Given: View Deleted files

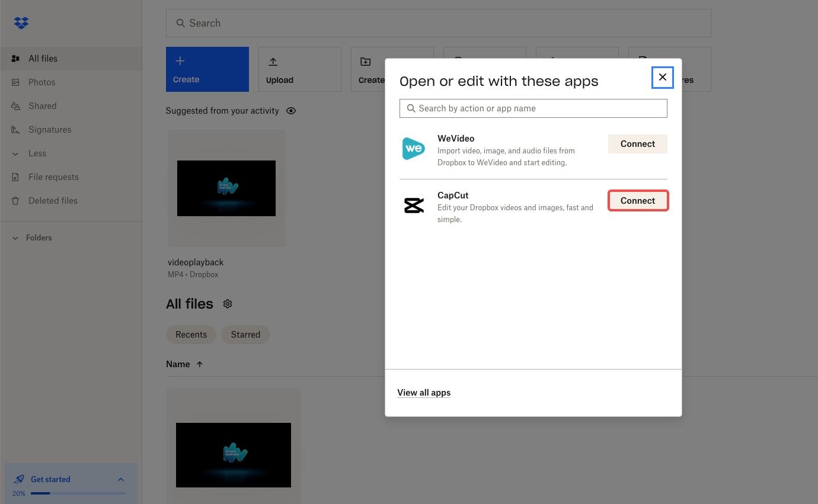Looking at the screenshot, I should coord(71,201).
